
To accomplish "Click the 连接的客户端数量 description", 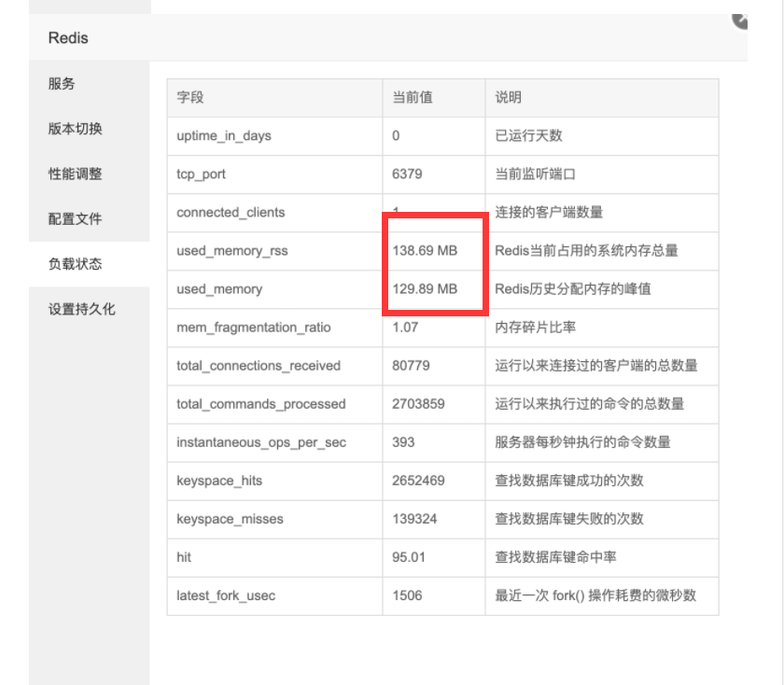I will (549, 213).
